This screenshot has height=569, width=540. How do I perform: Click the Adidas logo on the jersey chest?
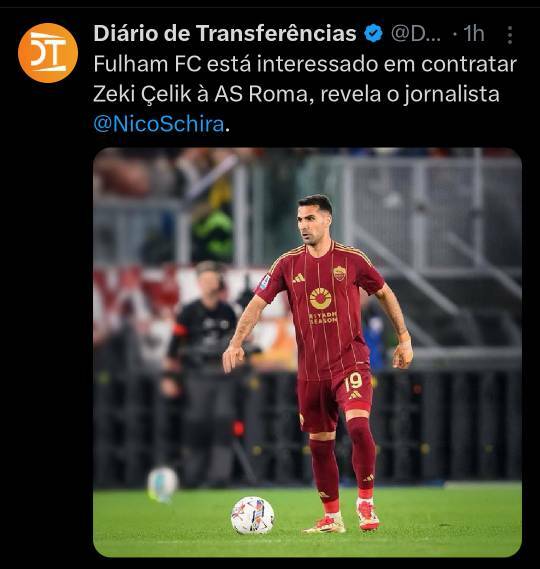click(x=299, y=278)
